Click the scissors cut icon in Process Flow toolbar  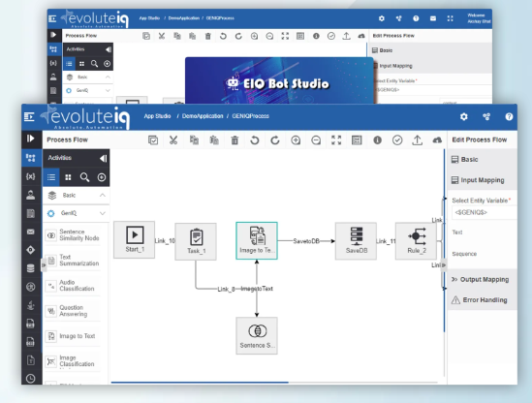pyautogui.click(x=173, y=139)
